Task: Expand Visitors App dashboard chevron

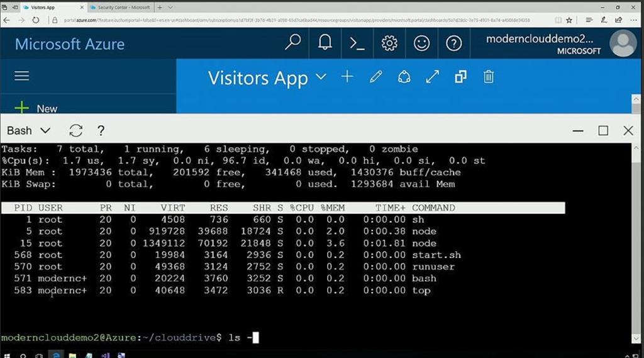Action: 321,77
